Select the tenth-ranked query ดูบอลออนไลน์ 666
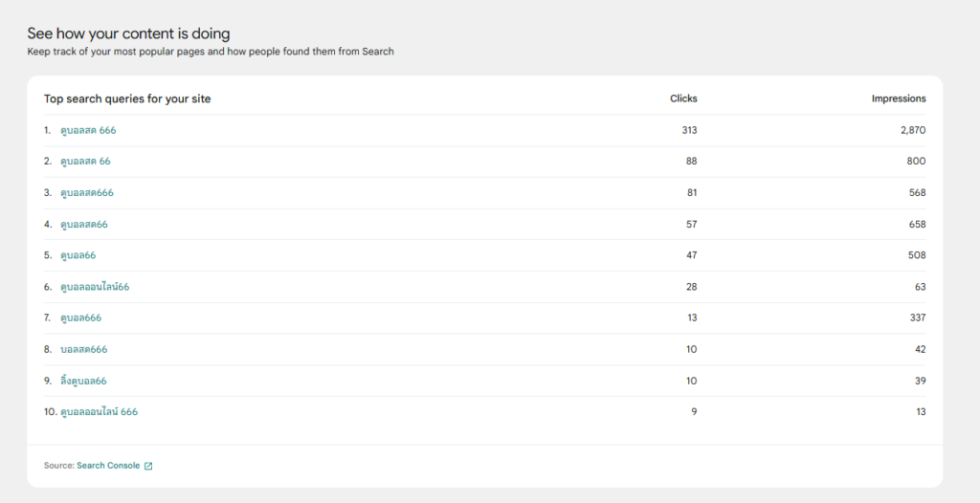This screenshot has width=980, height=503. tap(99, 412)
